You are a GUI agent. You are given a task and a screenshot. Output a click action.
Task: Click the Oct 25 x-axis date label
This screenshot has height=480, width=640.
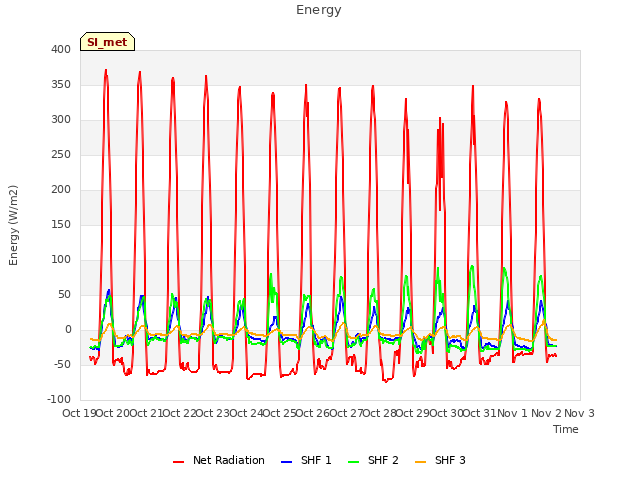coord(280,413)
